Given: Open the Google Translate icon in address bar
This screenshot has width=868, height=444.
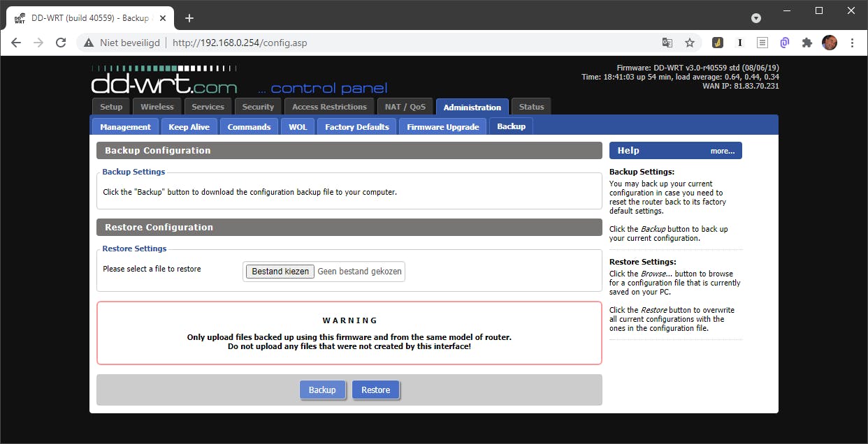Looking at the screenshot, I should tap(667, 43).
